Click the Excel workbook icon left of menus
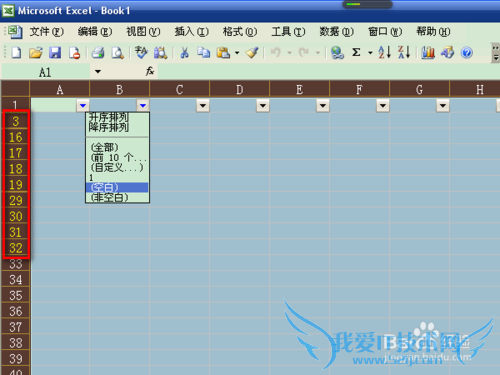The image size is (500, 375). pos(15,32)
